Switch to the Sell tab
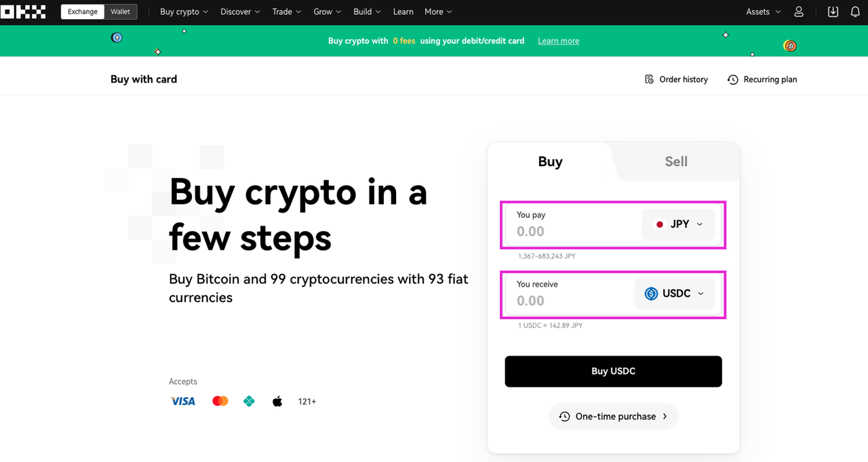 pos(675,161)
